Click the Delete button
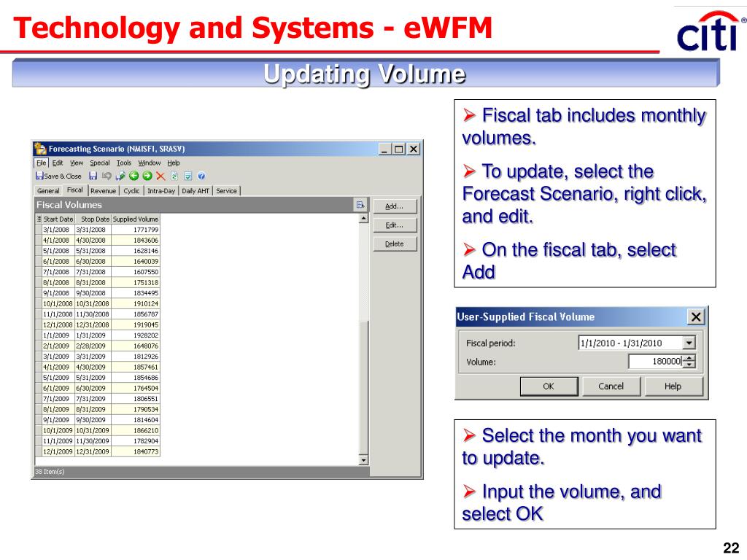This screenshot has width=747, height=560. coord(395,244)
